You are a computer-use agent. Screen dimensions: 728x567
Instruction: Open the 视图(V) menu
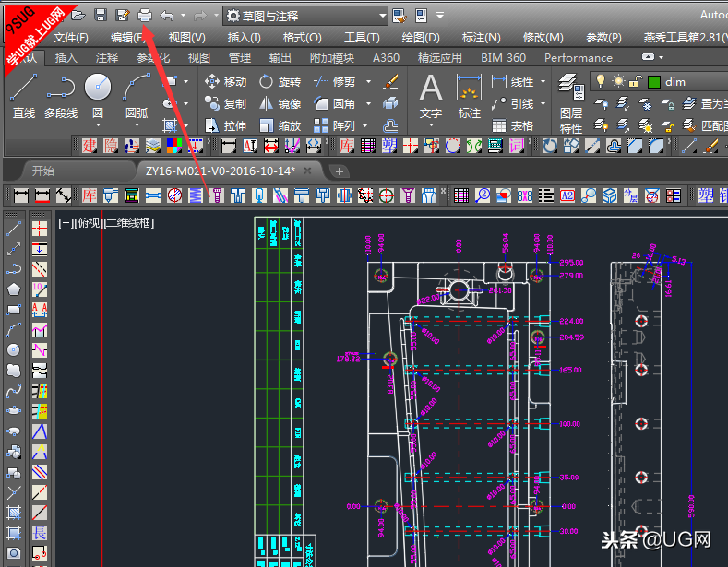click(x=186, y=38)
